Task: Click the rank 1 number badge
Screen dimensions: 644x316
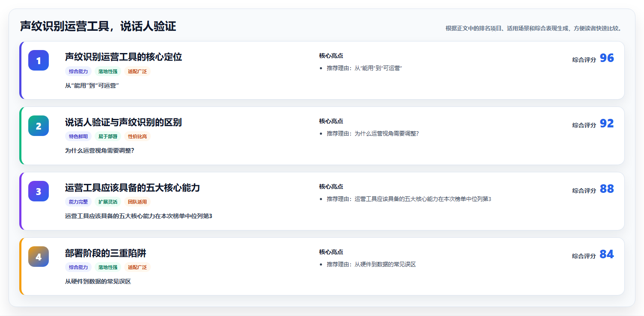Action: [39, 60]
